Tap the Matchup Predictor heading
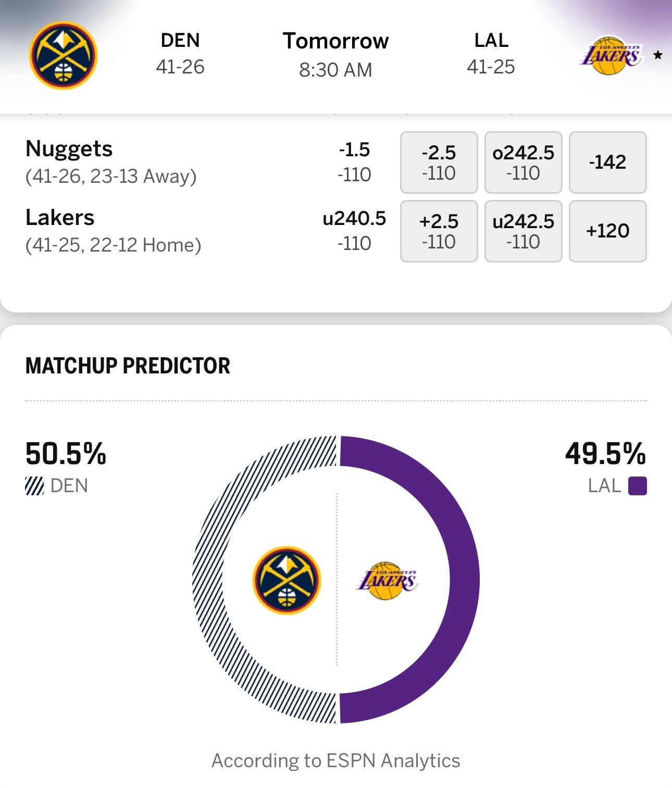672x788 pixels. 128,366
